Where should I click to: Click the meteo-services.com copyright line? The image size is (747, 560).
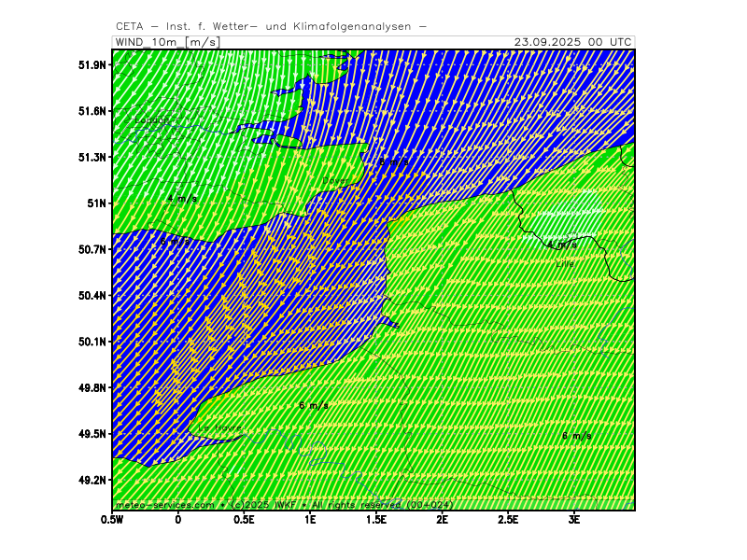(x=284, y=505)
